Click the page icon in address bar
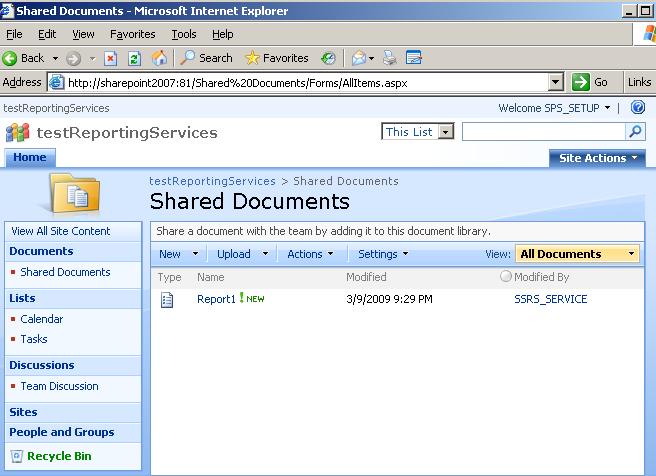This screenshot has height=476, width=656. pyautogui.click(x=56, y=82)
